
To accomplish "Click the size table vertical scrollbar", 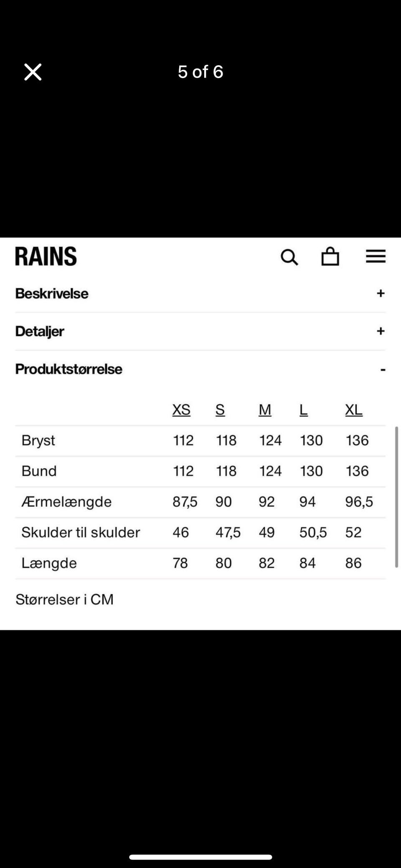I will click(396, 497).
